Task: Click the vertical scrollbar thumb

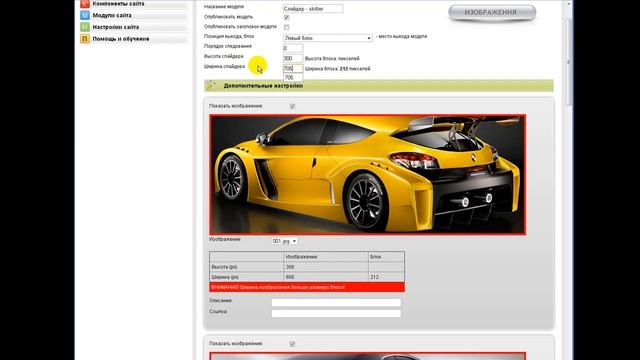Action: tap(569, 61)
